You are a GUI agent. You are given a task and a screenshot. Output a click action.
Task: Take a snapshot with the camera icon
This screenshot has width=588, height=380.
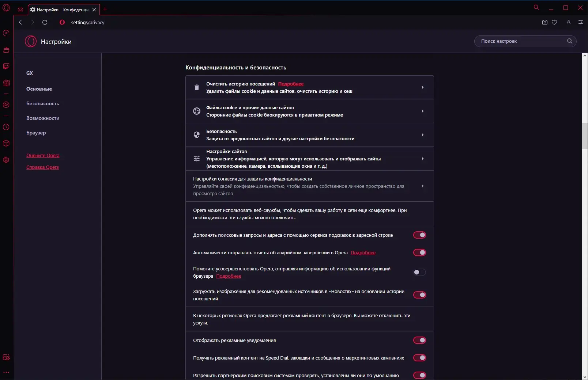click(545, 22)
